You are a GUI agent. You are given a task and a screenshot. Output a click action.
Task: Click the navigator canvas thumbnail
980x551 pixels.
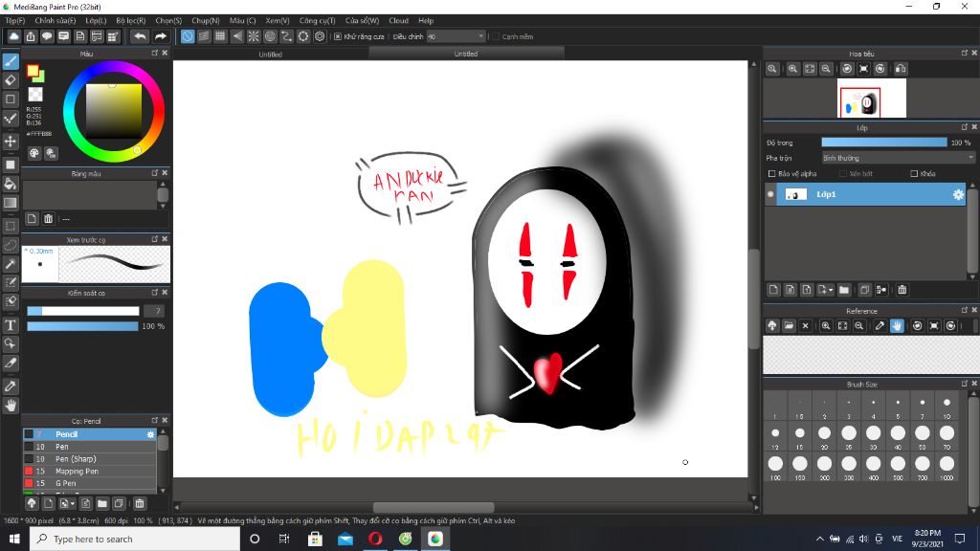872,99
